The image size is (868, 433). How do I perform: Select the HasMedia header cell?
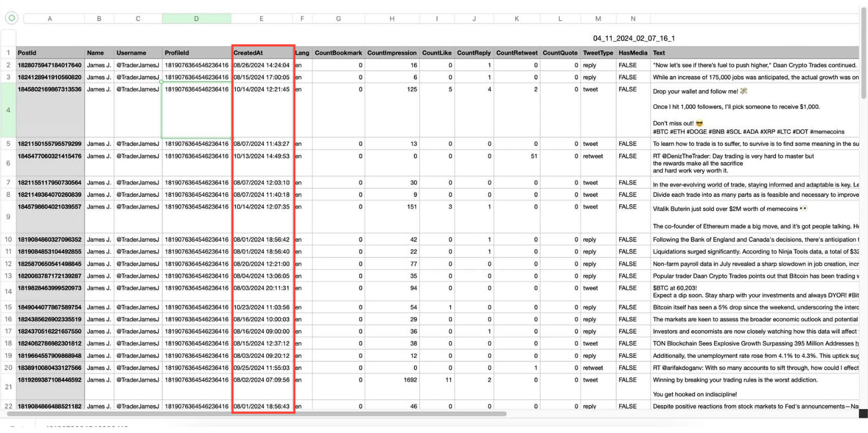coord(633,53)
